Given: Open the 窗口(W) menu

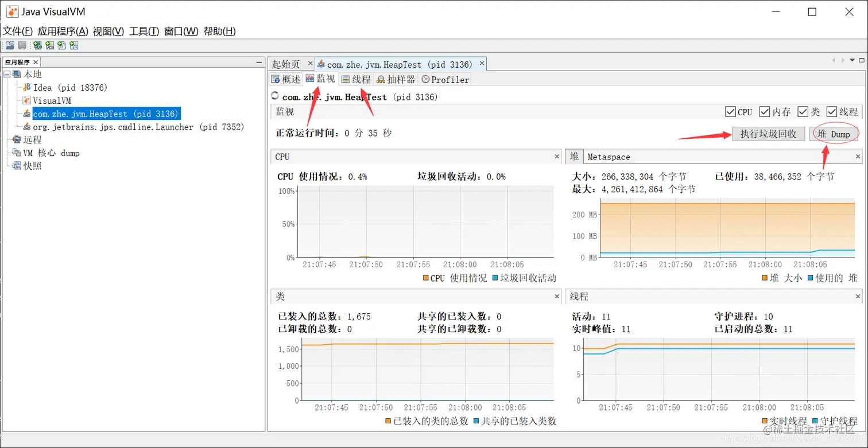Looking at the screenshot, I should [181, 31].
